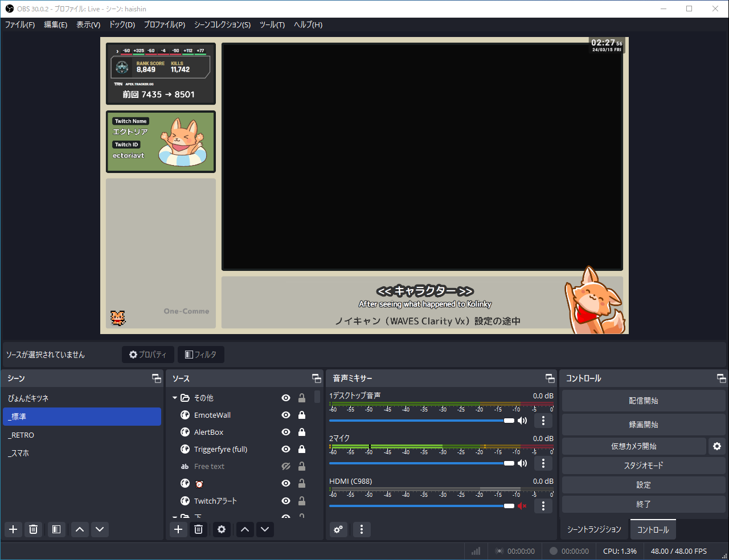This screenshot has width=729, height=560.
Task: Pop out the 音声ミキサー panel
Action: tap(550, 378)
